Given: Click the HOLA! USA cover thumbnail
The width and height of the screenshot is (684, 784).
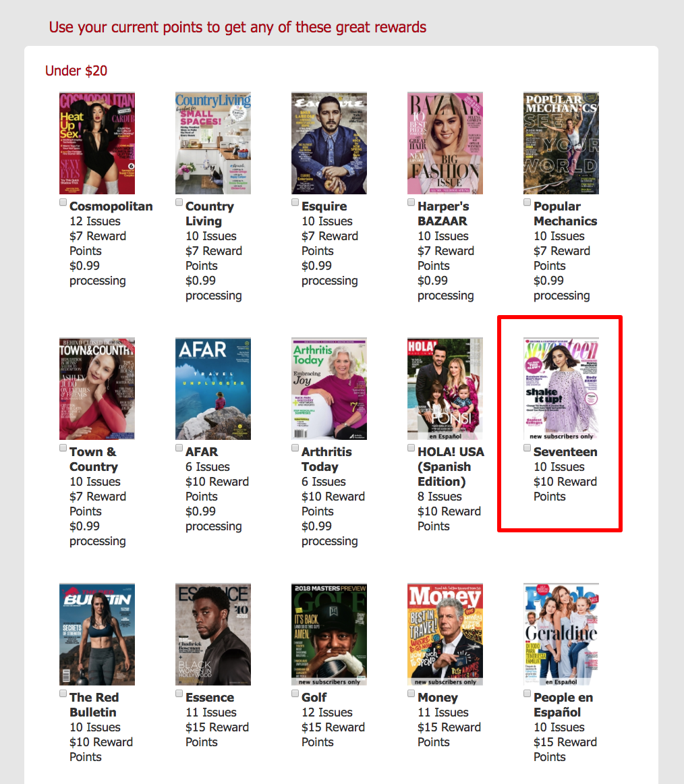Looking at the screenshot, I should click(x=445, y=389).
